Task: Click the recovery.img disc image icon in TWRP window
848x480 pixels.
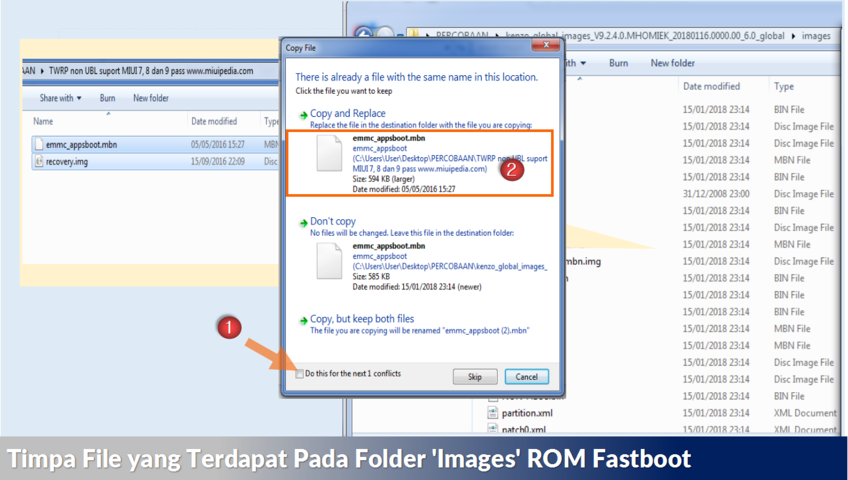Action: pyautogui.click(x=38, y=161)
